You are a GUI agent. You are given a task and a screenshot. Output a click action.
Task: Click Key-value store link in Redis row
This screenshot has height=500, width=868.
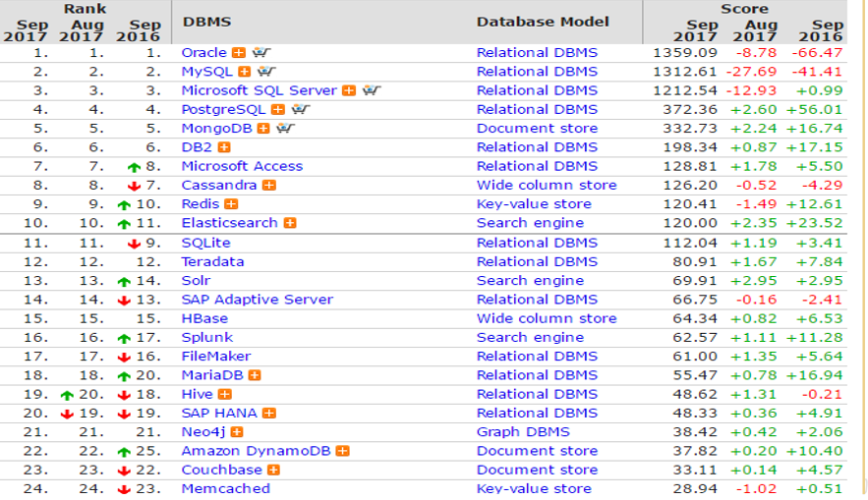[x=534, y=204]
